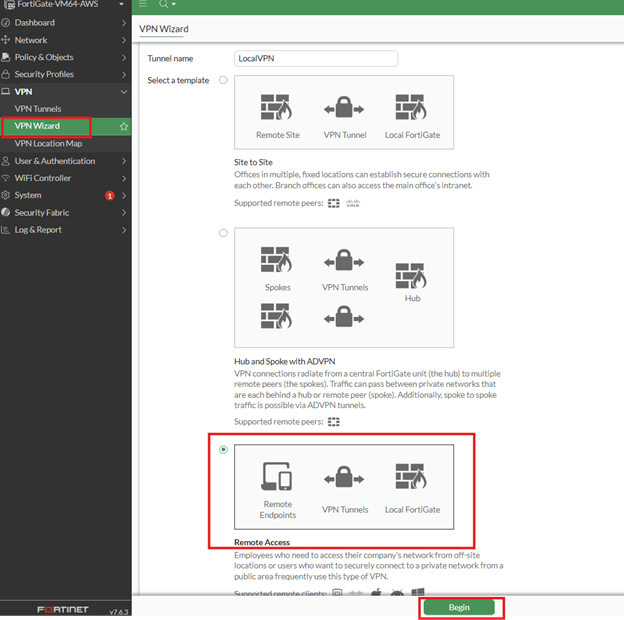Viewport: 624px width, 620px height.
Task: Toggle the hamburger menu in top bar
Action: 142,4
